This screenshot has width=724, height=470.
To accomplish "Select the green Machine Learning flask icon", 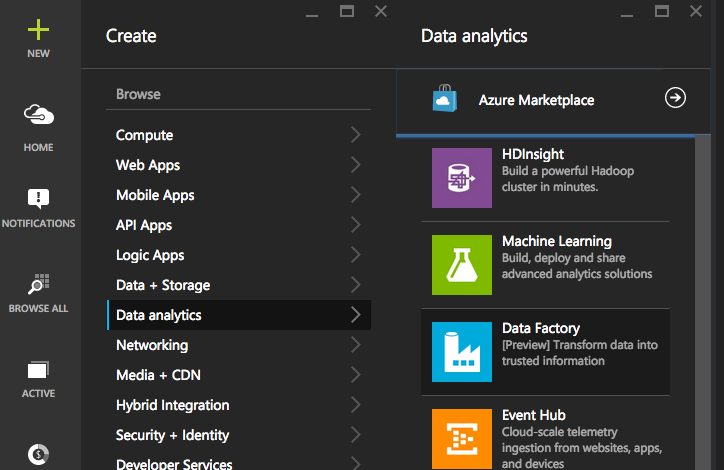I will (462, 265).
